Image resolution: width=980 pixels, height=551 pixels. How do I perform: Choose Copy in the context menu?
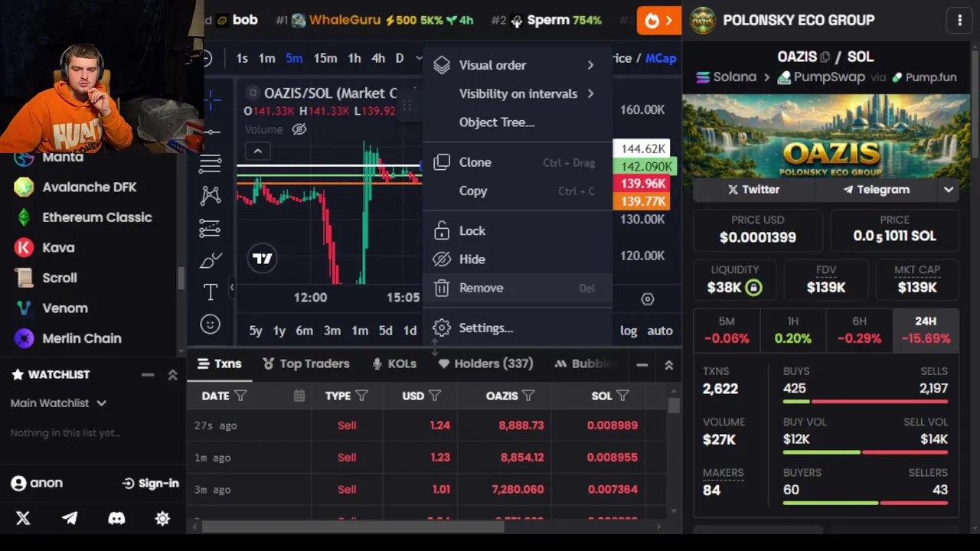tap(517, 191)
